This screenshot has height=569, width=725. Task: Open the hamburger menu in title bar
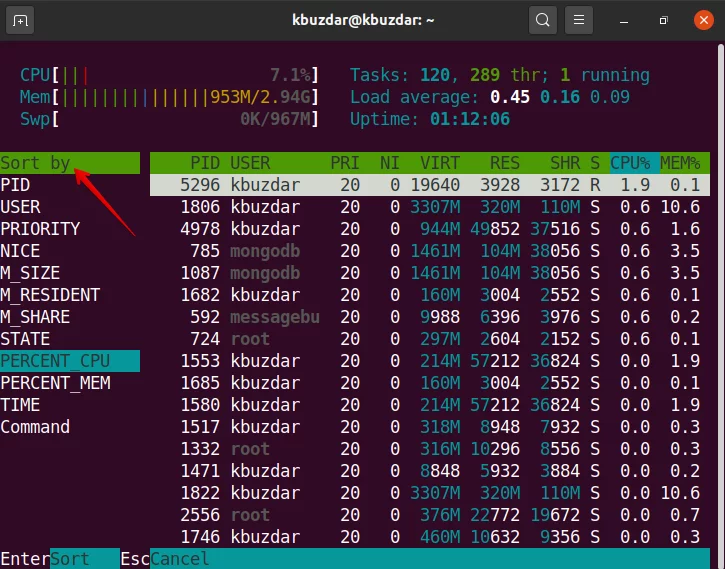coord(578,20)
